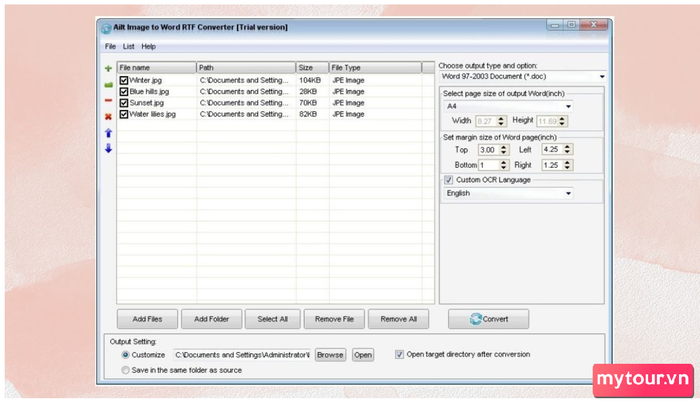Click the output path input field
This screenshot has height=405, width=700.
(x=242, y=355)
